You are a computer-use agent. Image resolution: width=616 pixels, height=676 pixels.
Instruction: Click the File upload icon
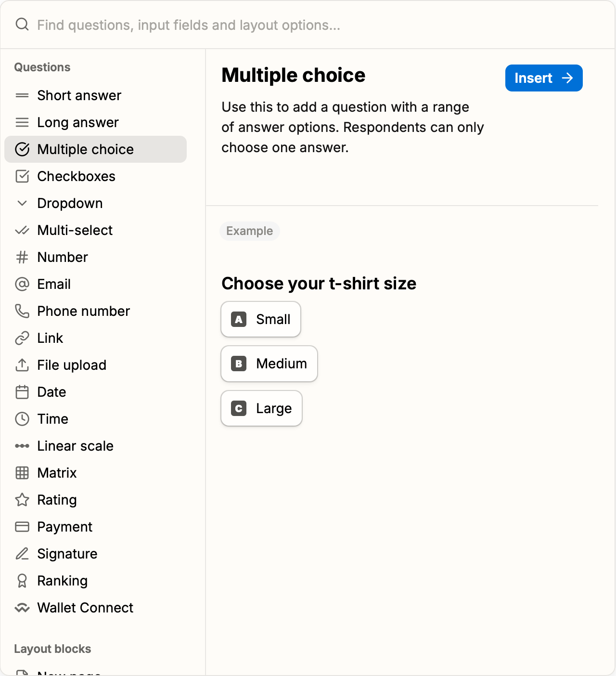tap(22, 365)
